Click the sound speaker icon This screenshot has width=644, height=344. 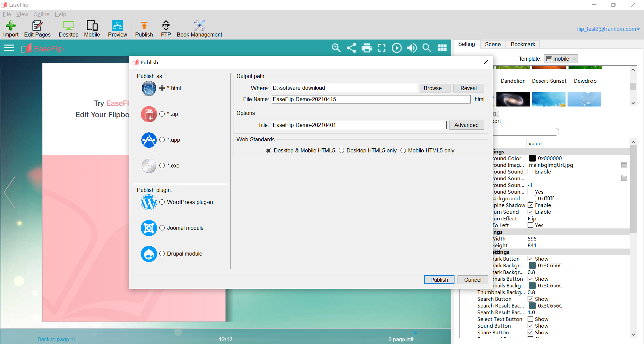[412, 48]
